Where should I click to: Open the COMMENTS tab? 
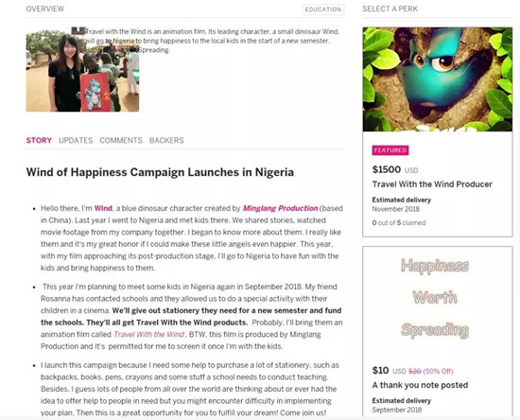click(121, 140)
